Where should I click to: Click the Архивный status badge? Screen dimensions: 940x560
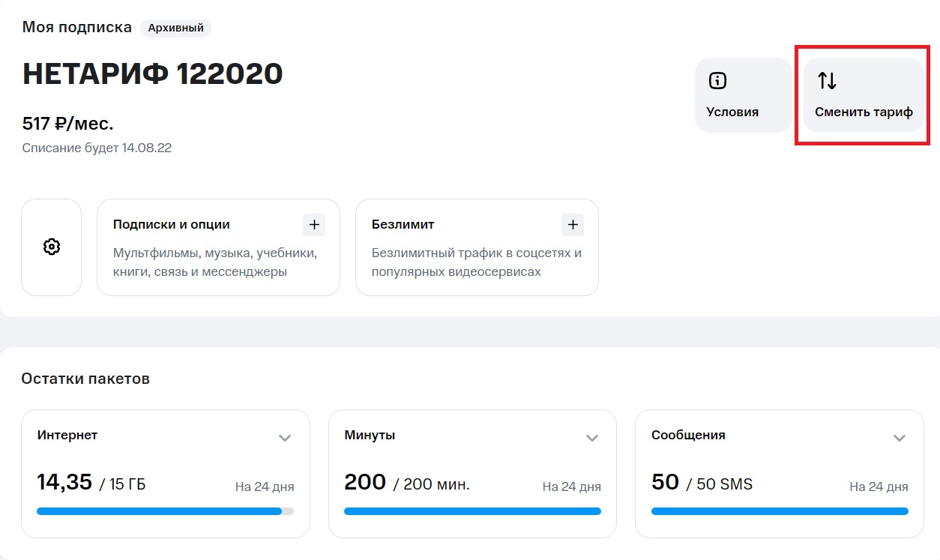pyautogui.click(x=176, y=28)
